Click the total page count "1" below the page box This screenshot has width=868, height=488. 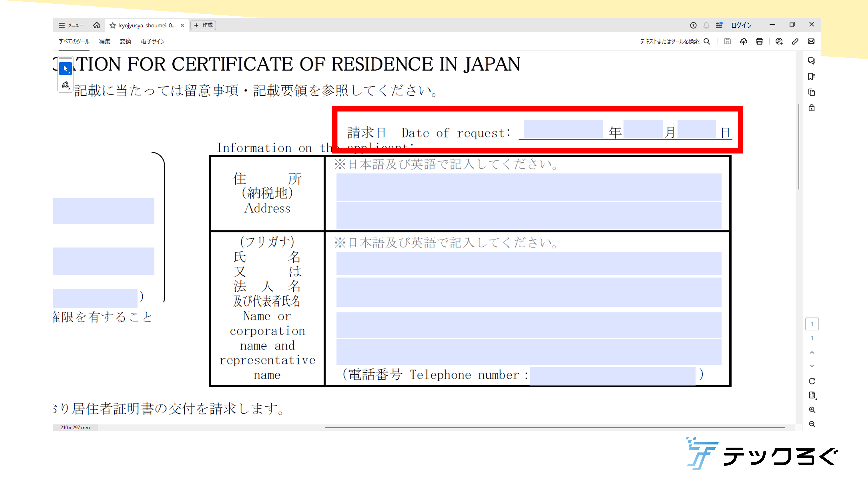click(812, 338)
